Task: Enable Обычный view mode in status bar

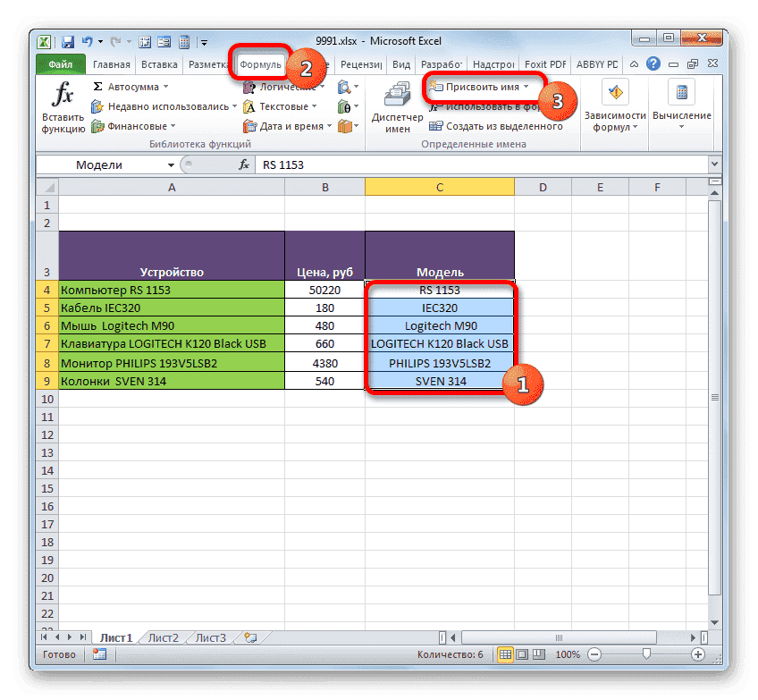Action: [505, 654]
